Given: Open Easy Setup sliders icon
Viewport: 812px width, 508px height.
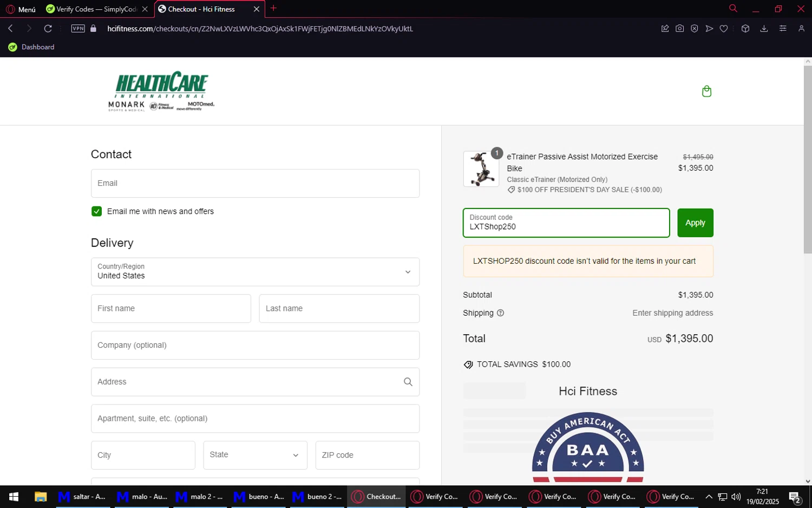Looking at the screenshot, I should click(783, 29).
